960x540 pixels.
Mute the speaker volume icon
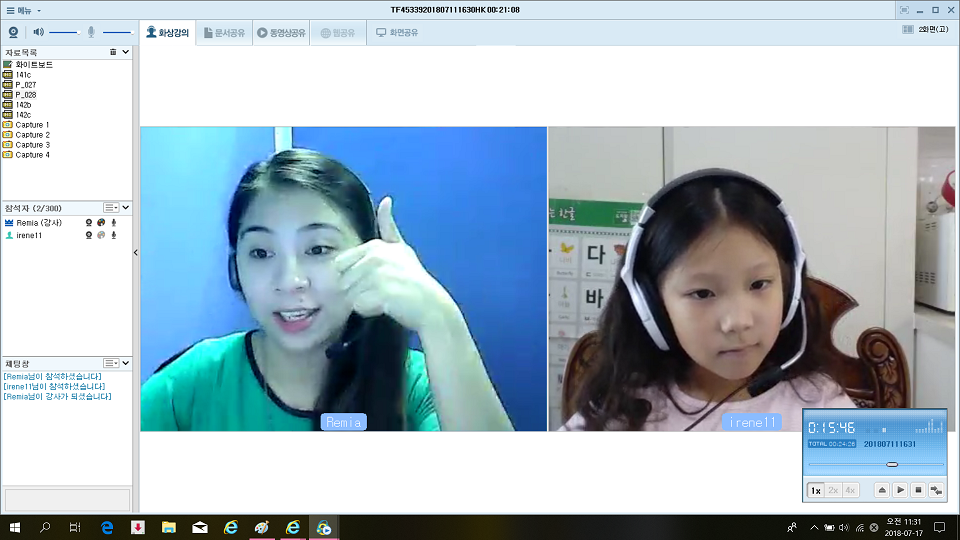[x=38, y=32]
